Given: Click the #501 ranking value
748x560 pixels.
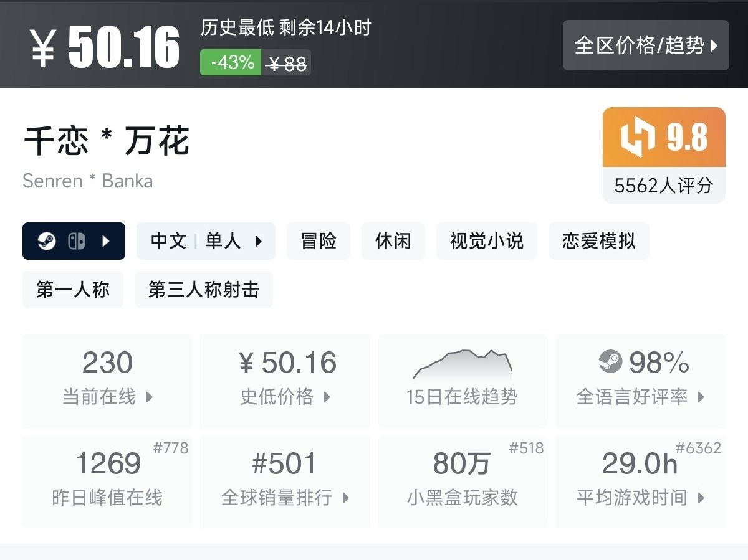Looking at the screenshot, I should 285,463.
